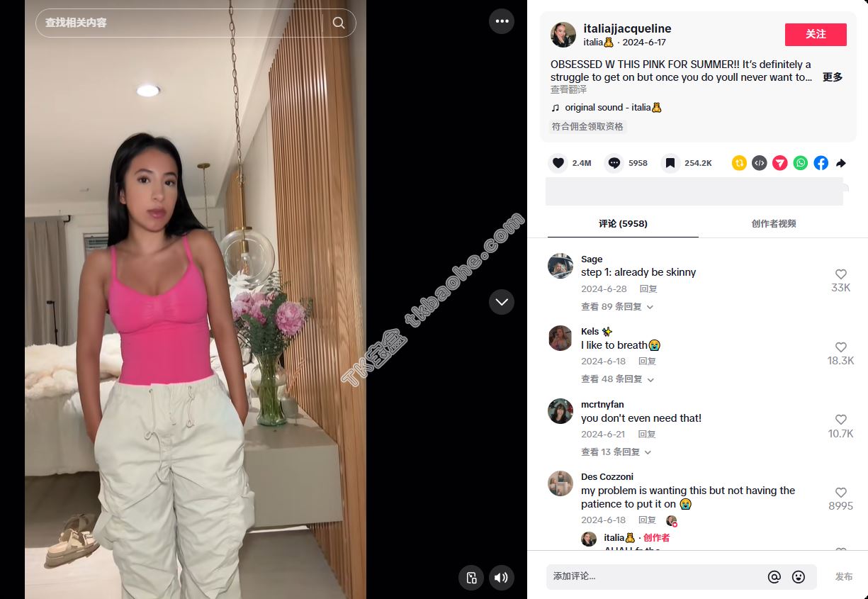Go to next video with down chevron
The height and width of the screenshot is (599, 868).
[x=502, y=302]
